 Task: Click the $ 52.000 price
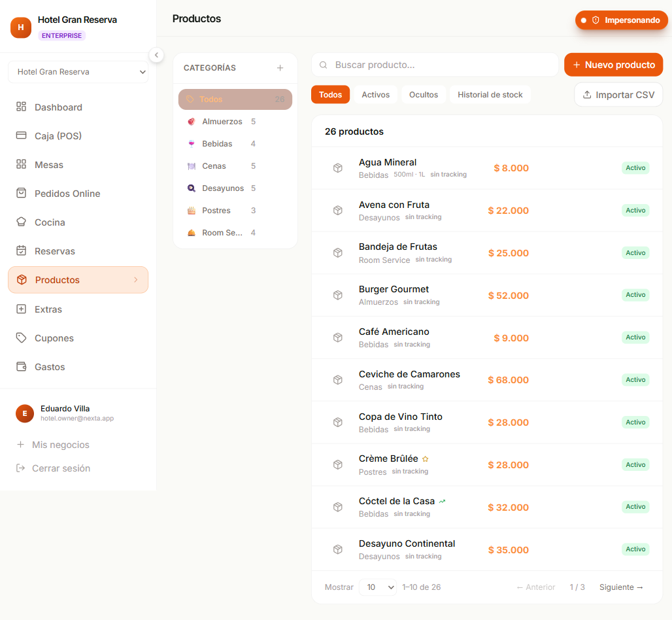click(509, 296)
